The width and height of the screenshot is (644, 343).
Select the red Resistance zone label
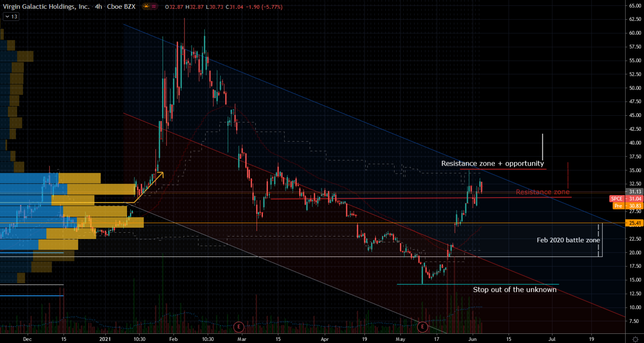point(543,192)
